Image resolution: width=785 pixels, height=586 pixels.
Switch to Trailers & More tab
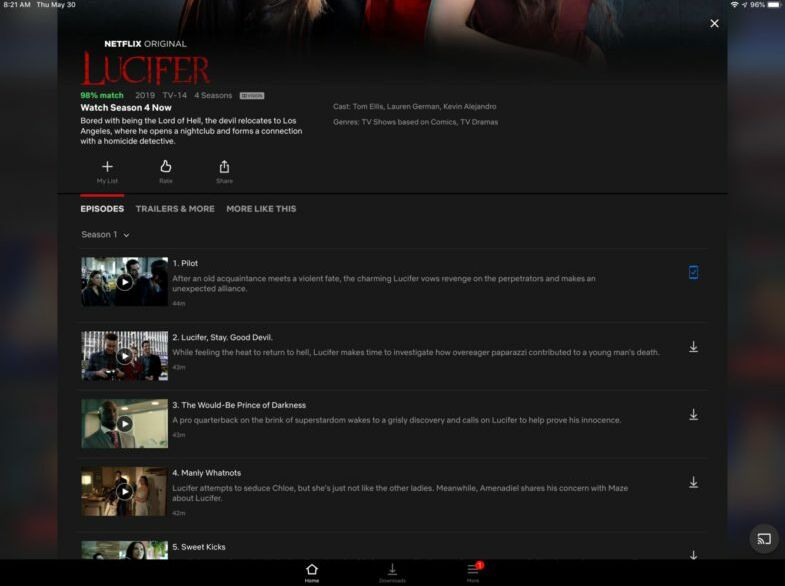(175, 209)
